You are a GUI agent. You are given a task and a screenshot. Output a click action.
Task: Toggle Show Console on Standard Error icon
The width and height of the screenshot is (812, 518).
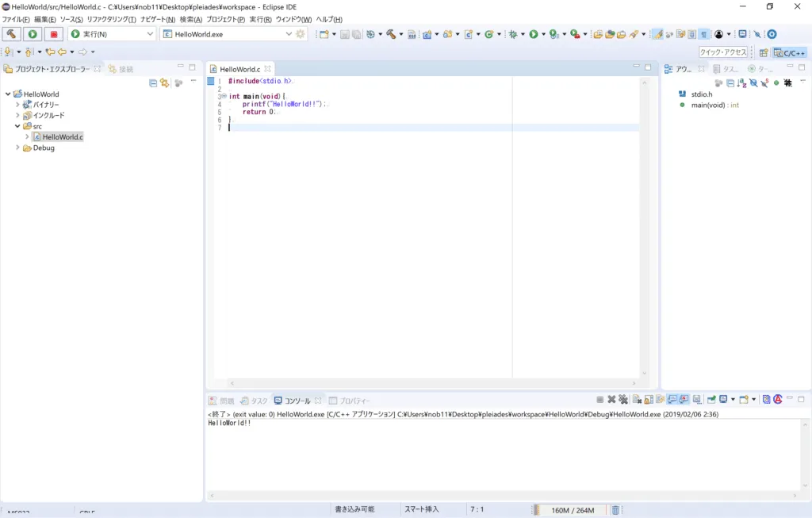coord(684,399)
